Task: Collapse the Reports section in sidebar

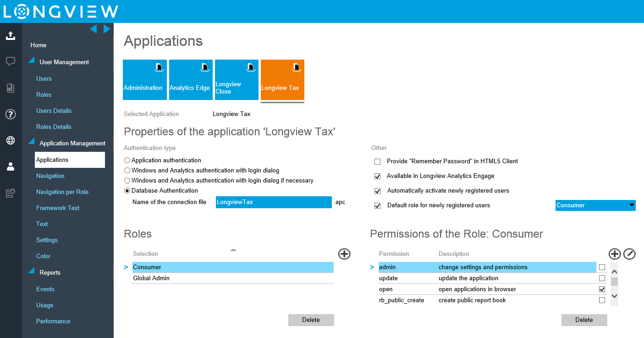Action: [32, 271]
